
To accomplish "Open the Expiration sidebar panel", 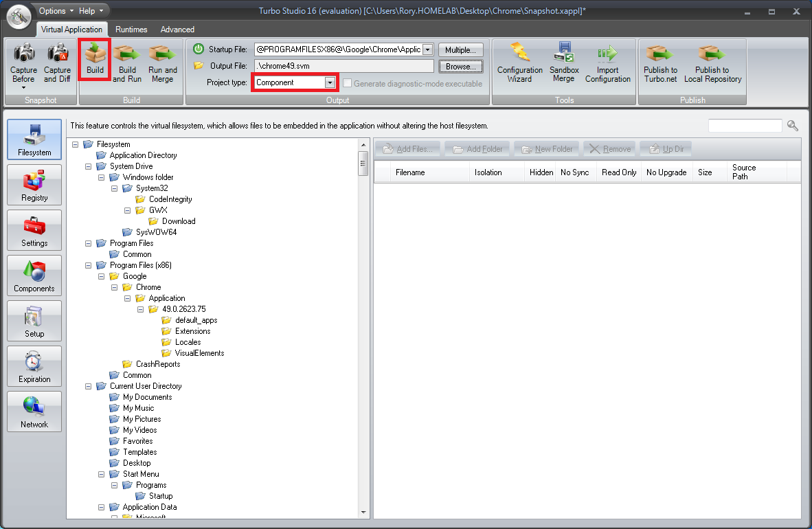I will [34, 366].
